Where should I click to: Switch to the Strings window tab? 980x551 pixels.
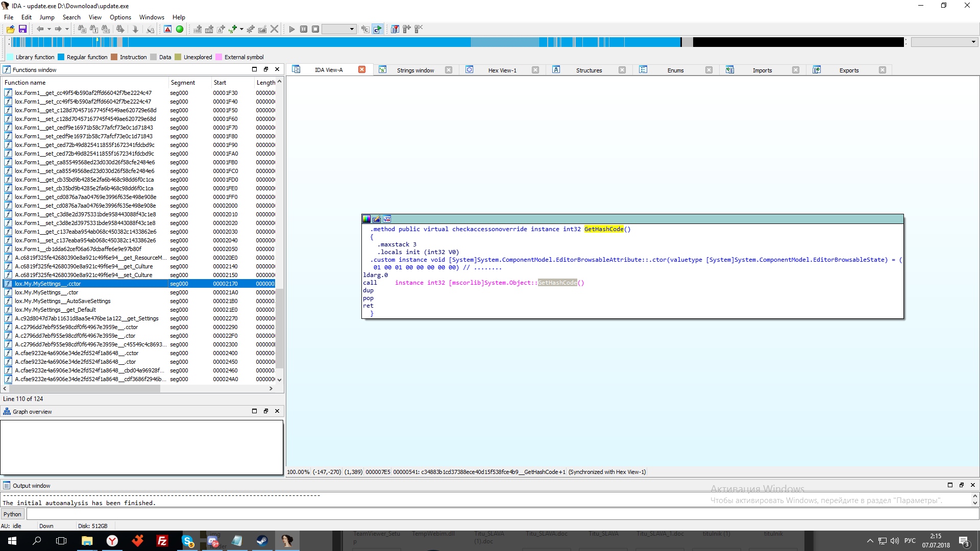click(415, 70)
